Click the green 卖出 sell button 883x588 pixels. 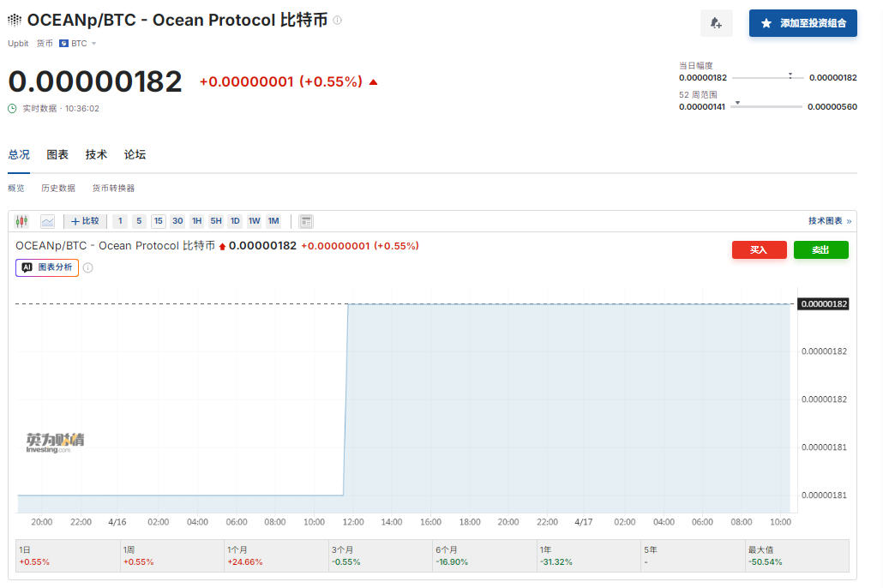pyautogui.click(x=820, y=250)
